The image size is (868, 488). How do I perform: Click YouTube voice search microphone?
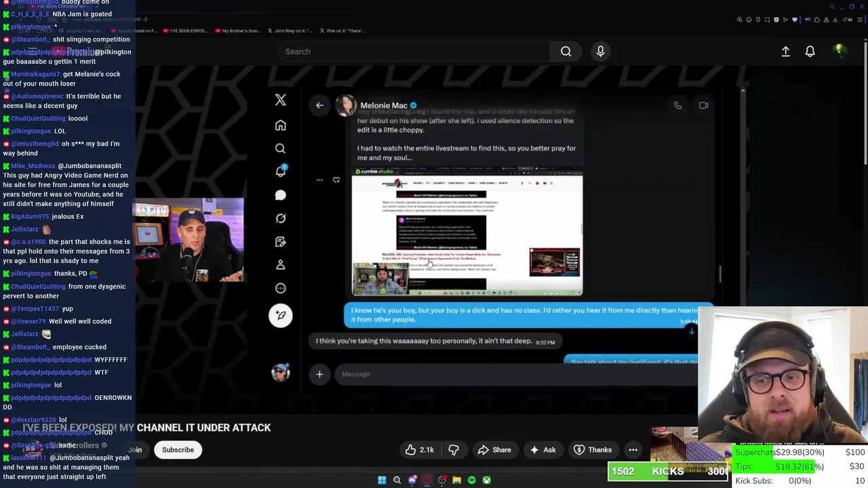(600, 52)
